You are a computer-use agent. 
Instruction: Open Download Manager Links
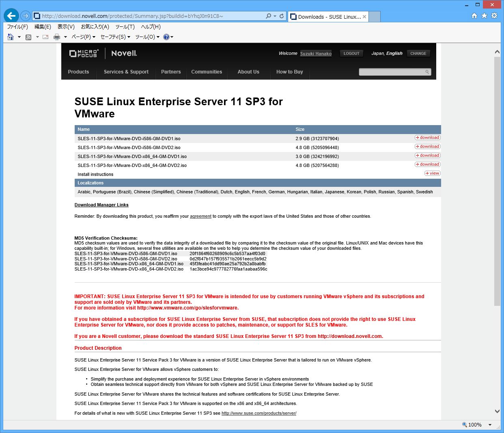[x=101, y=205]
